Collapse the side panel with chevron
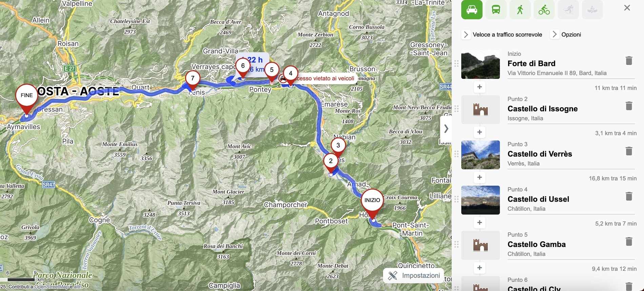644x291 pixels. point(446,129)
